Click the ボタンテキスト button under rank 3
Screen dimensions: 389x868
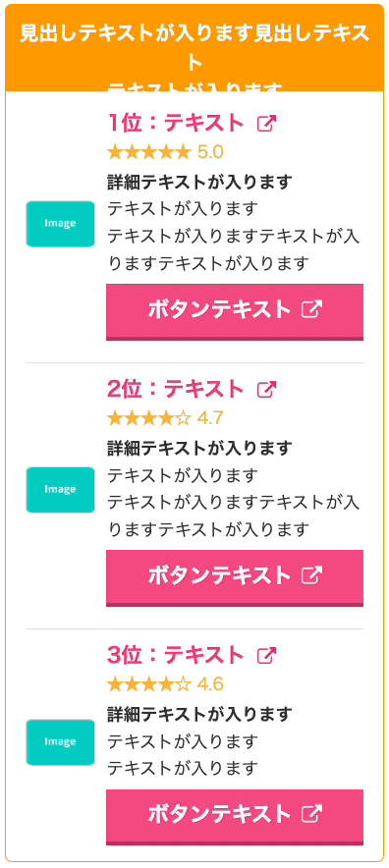[235, 817]
